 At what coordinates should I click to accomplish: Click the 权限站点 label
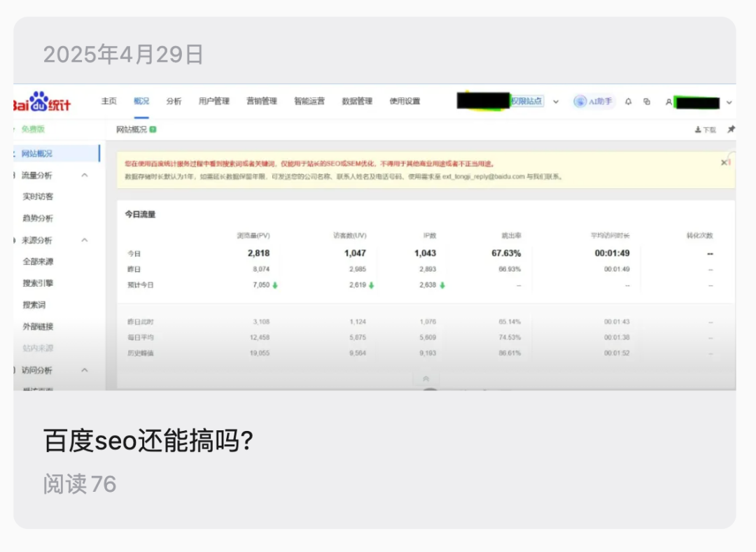click(527, 101)
